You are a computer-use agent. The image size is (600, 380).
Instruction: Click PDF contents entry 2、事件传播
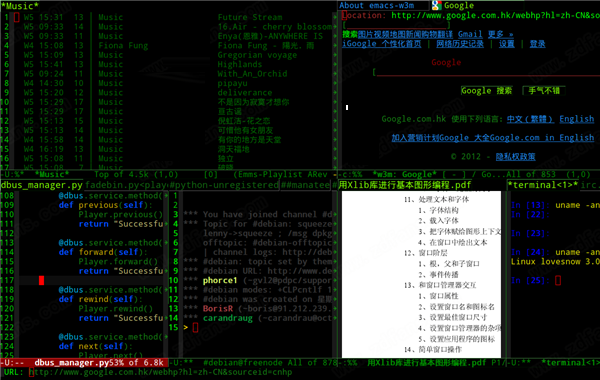coord(438,274)
